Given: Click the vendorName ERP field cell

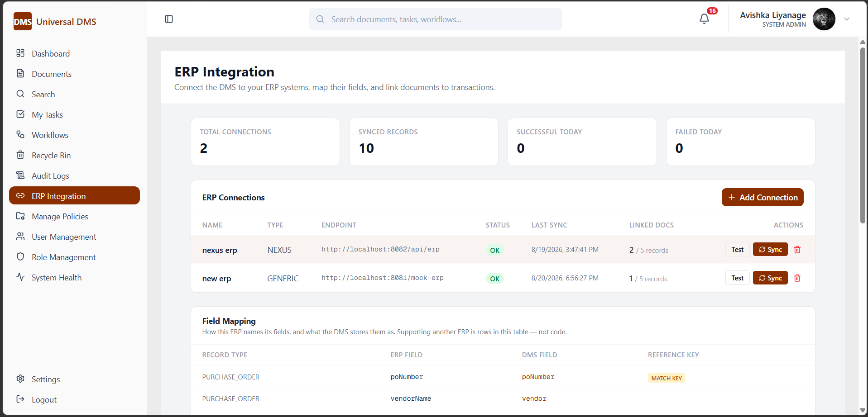Looking at the screenshot, I should tap(411, 398).
